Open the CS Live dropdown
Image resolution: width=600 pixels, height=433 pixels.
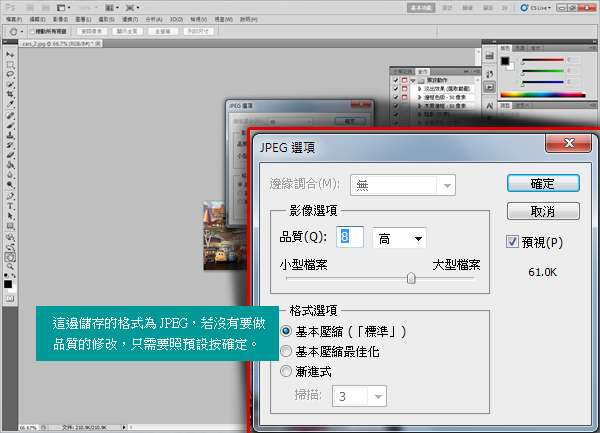536,8
